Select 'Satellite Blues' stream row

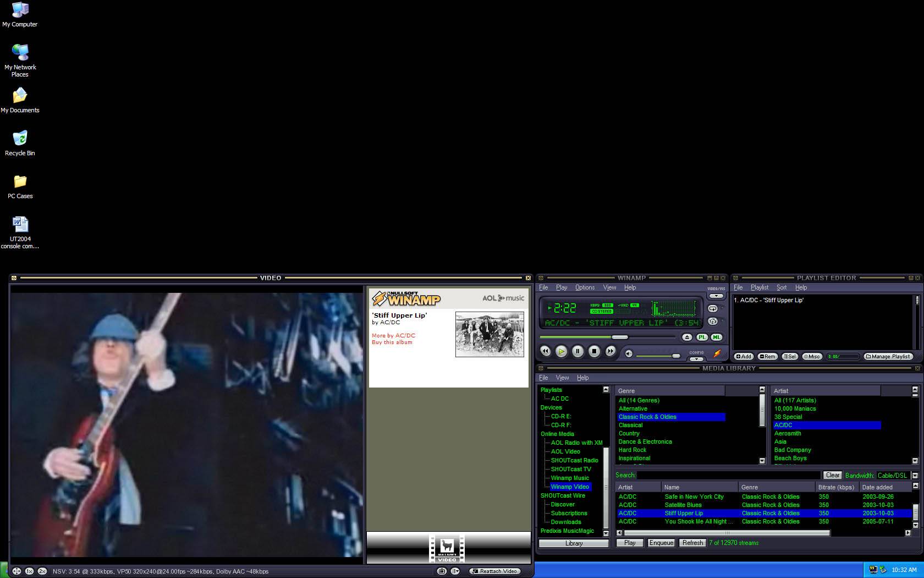(x=763, y=505)
